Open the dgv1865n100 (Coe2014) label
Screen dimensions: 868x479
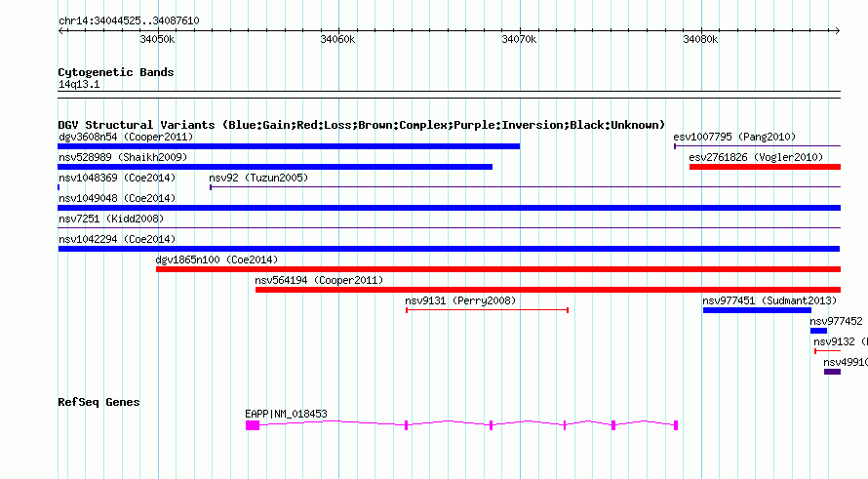217,259
